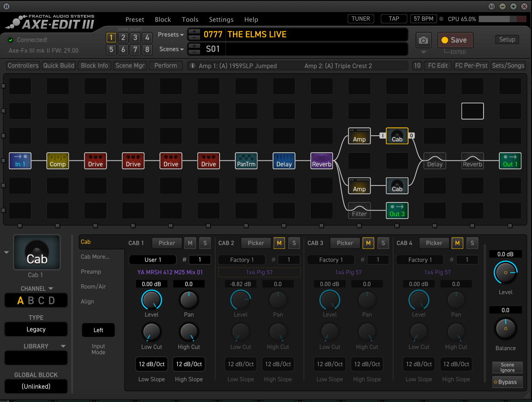
Task: Select the PanTrm block
Action: click(x=246, y=161)
